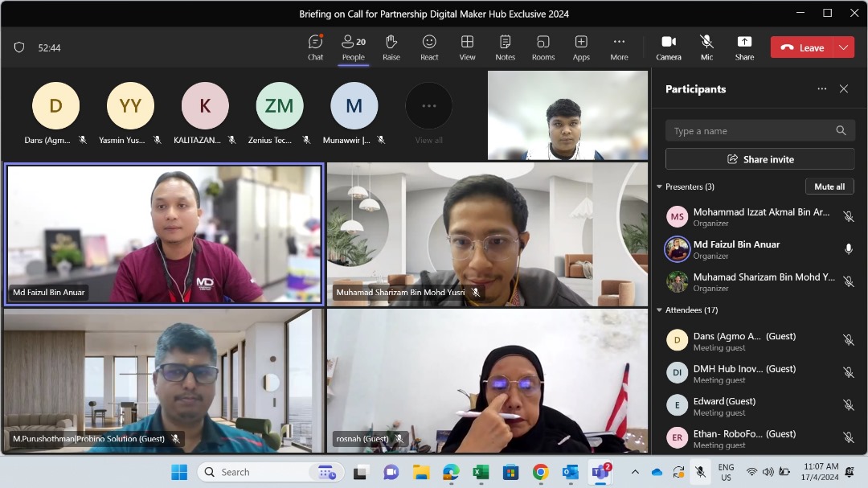Unmute your Mic in toolbar
The image size is (868, 488).
pyautogui.click(x=706, y=47)
